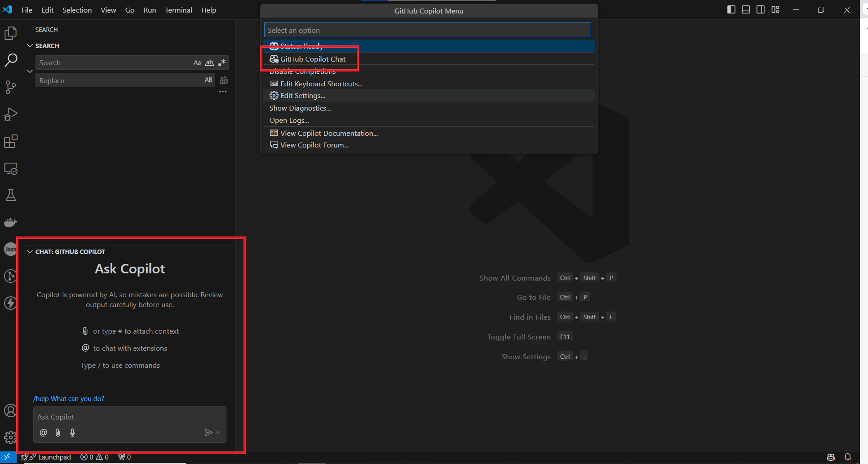Open the Go menu
The height and width of the screenshot is (464, 868).
click(x=130, y=10)
